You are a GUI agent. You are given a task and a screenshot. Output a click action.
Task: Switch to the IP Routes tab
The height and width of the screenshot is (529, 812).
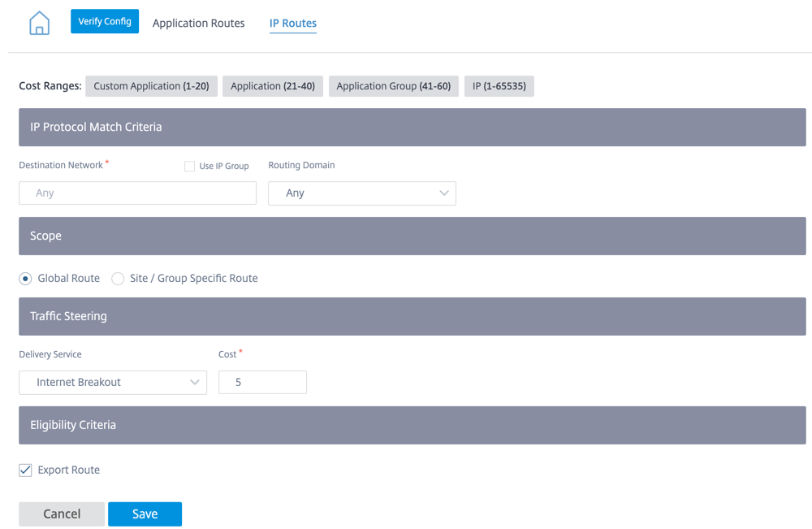[292, 24]
